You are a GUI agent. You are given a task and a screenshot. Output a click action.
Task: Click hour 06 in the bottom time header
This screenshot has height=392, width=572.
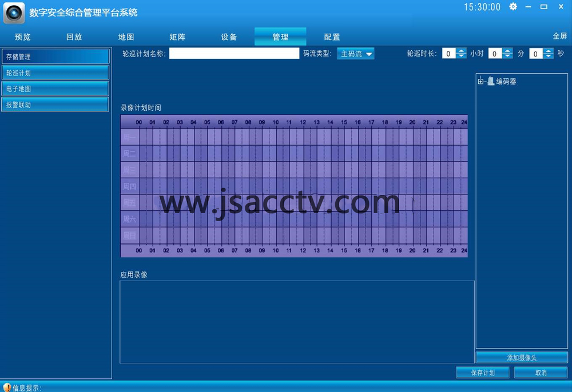221,251
